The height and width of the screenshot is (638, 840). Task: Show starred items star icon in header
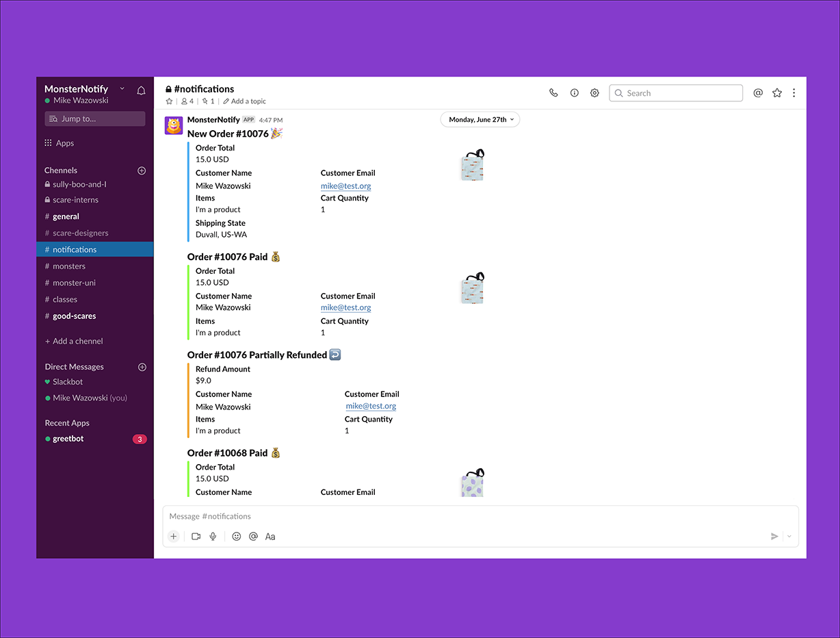pyautogui.click(x=777, y=93)
